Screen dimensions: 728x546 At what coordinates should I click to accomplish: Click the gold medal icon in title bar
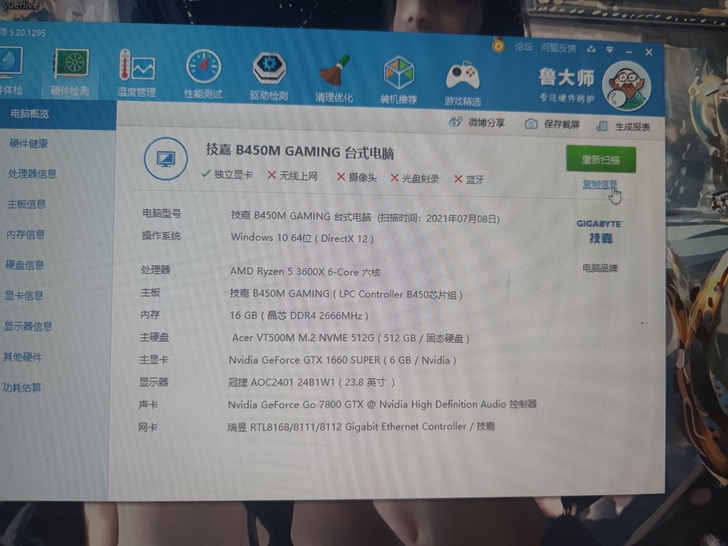pyautogui.click(x=498, y=45)
